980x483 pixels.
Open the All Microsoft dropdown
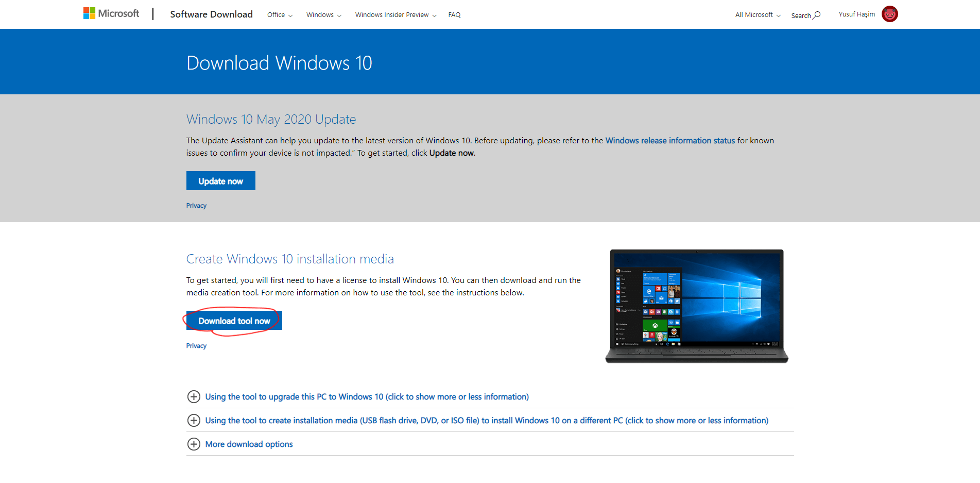point(758,15)
